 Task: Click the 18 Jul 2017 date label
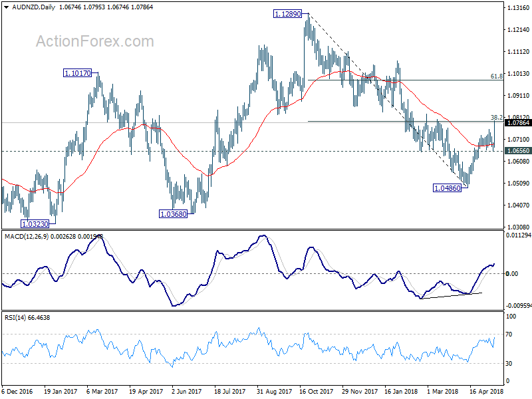tap(230, 392)
